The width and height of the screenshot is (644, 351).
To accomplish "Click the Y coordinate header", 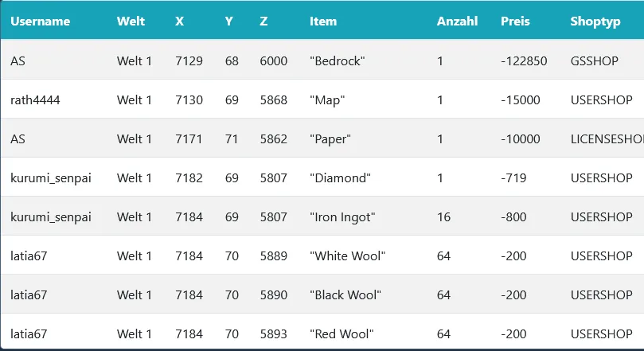I will [229, 21].
